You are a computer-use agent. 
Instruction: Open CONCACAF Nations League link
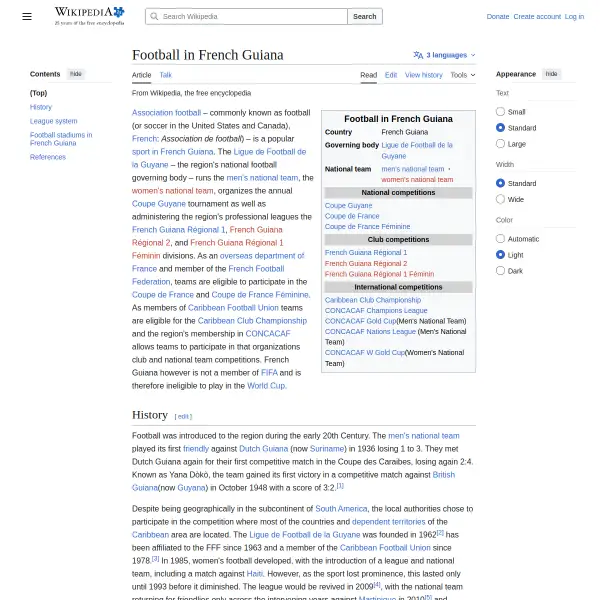click(x=370, y=331)
